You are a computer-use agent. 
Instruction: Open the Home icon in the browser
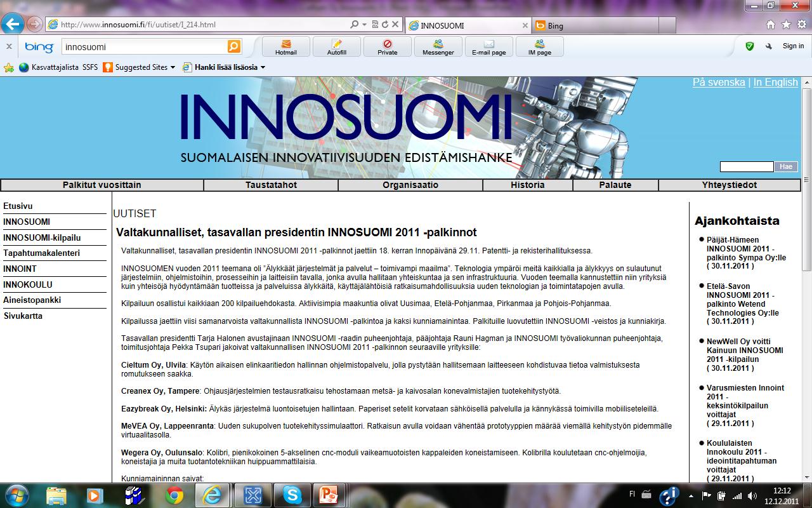[x=771, y=25]
